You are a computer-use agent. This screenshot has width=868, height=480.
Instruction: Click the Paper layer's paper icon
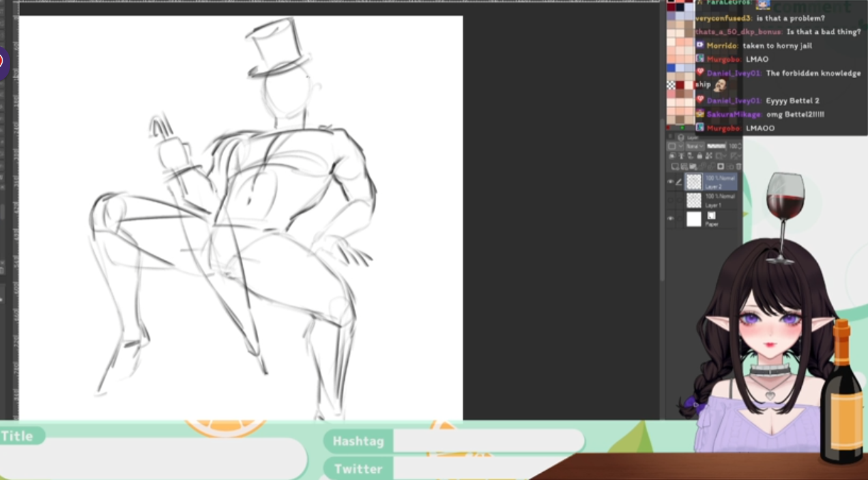pos(711,216)
